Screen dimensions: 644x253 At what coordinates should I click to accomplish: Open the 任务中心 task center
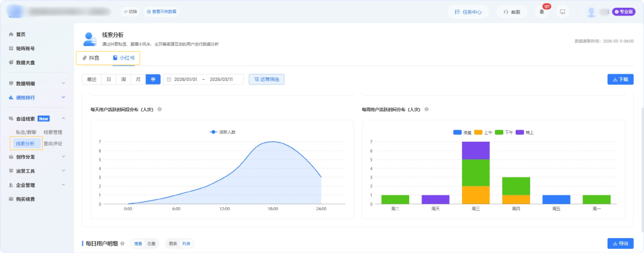(468, 12)
